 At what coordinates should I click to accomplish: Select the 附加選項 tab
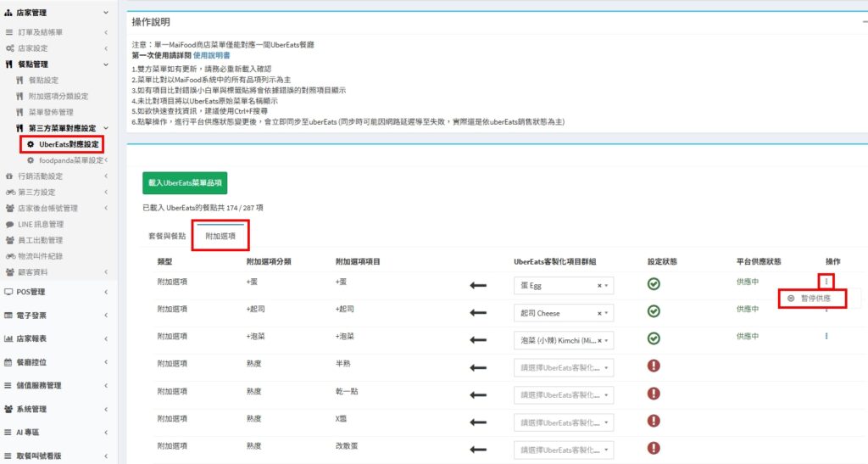pyautogui.click(x=220, y=236)
